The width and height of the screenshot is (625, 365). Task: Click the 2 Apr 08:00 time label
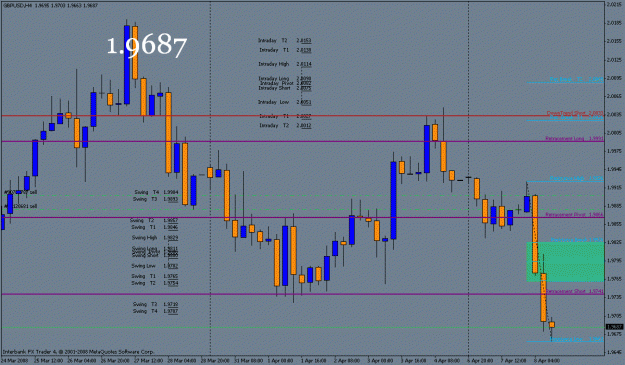click(347, 361)
